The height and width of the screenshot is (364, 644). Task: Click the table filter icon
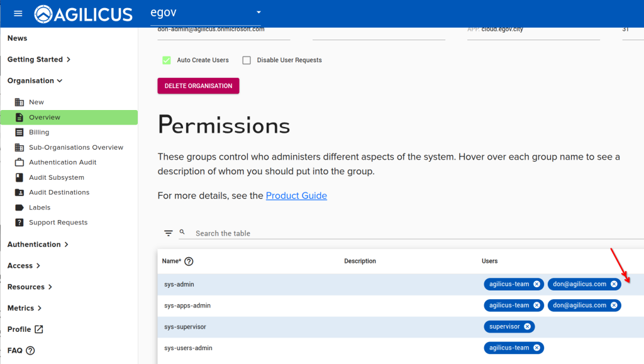click(169, 233)
